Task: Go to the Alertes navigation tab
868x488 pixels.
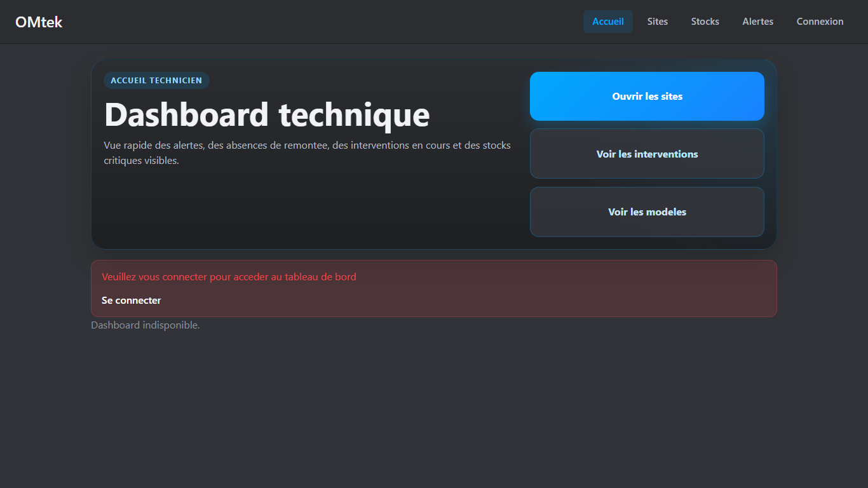Action: pos(757,22)
